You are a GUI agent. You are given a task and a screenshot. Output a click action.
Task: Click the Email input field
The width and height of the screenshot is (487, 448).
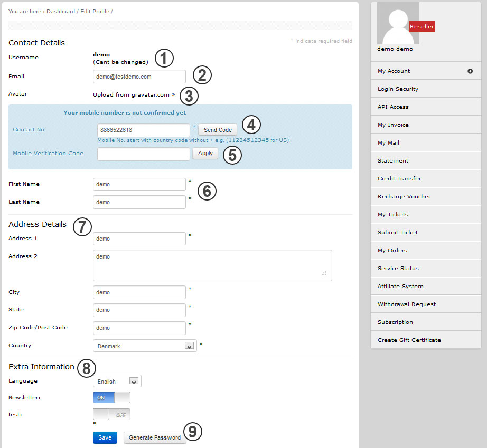coord(139,77)
